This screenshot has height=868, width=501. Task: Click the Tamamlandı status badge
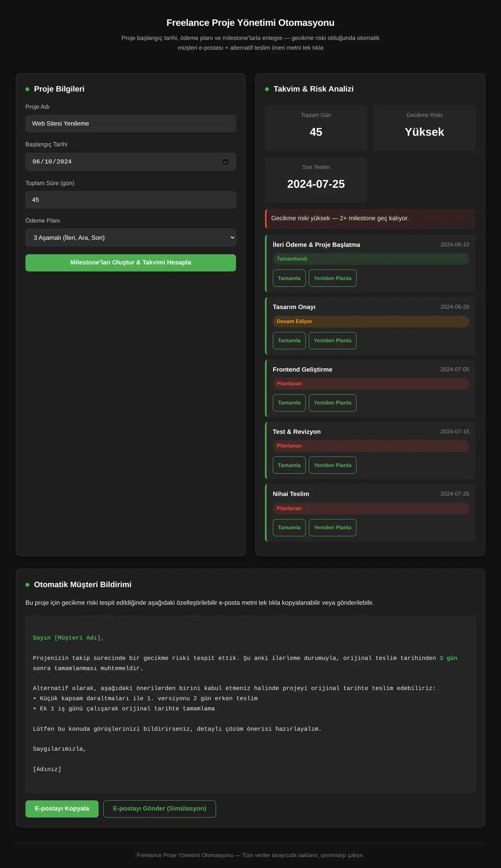(x=371, y=259)
